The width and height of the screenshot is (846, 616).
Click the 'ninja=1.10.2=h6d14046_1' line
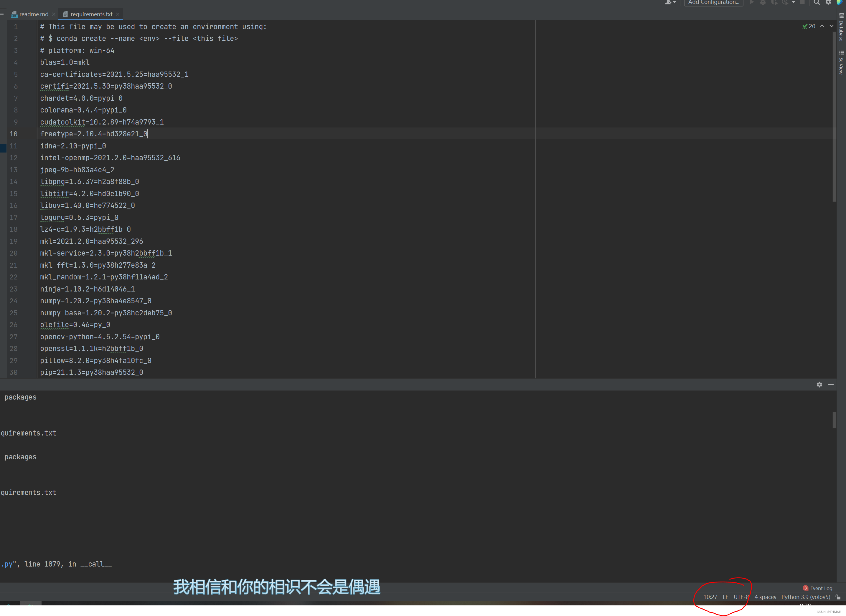tap(88, 289)
